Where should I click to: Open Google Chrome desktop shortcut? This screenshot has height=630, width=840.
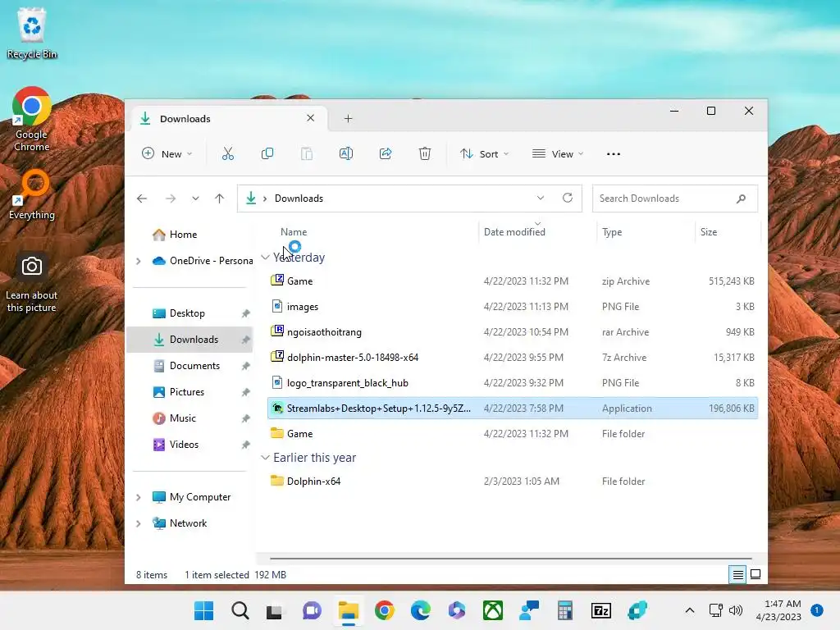[x=32, y=119]
